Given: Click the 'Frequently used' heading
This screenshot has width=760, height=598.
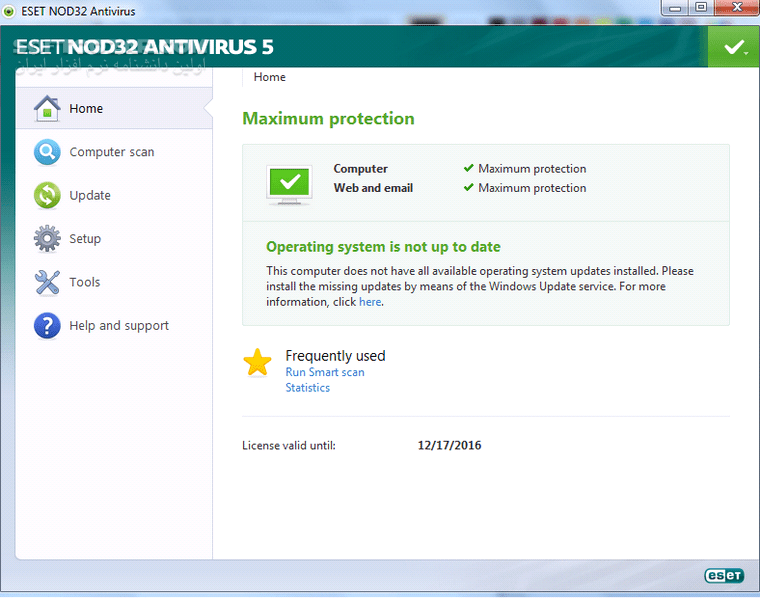Looking at the screenshot, I should click(335, 356).
